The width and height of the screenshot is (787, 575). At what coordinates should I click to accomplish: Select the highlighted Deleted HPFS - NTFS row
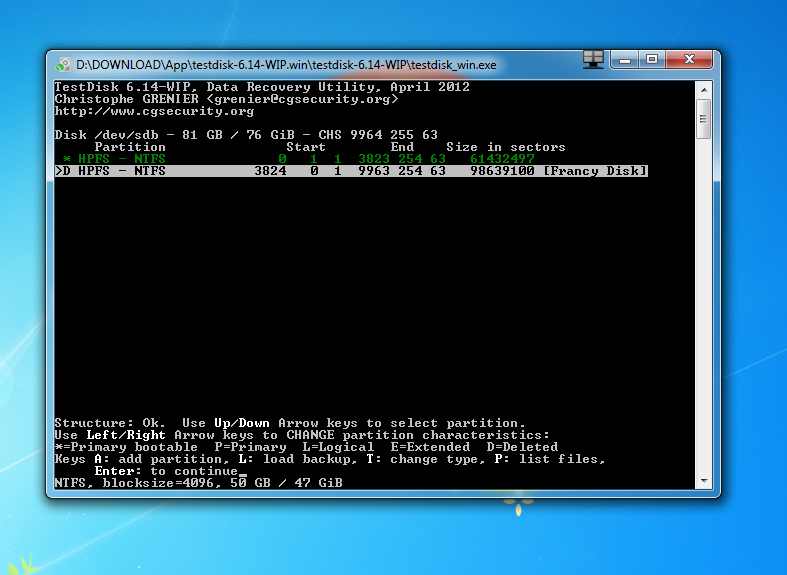coord(351,171)
